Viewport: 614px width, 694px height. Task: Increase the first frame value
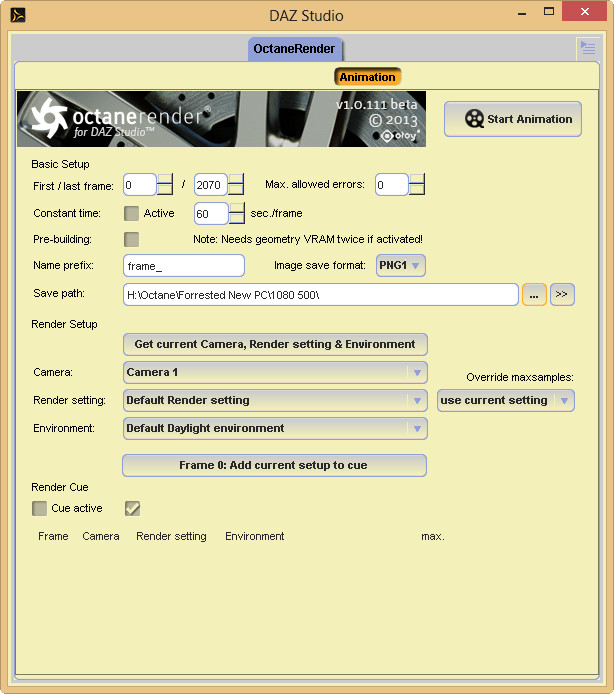[x=165, y=179]
